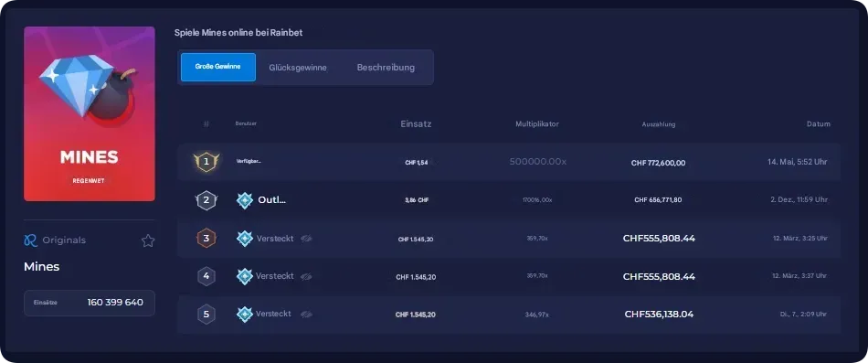Click the rank 4 badge
The height and width of the screenshot is (363, 868).
coord(206,276)
